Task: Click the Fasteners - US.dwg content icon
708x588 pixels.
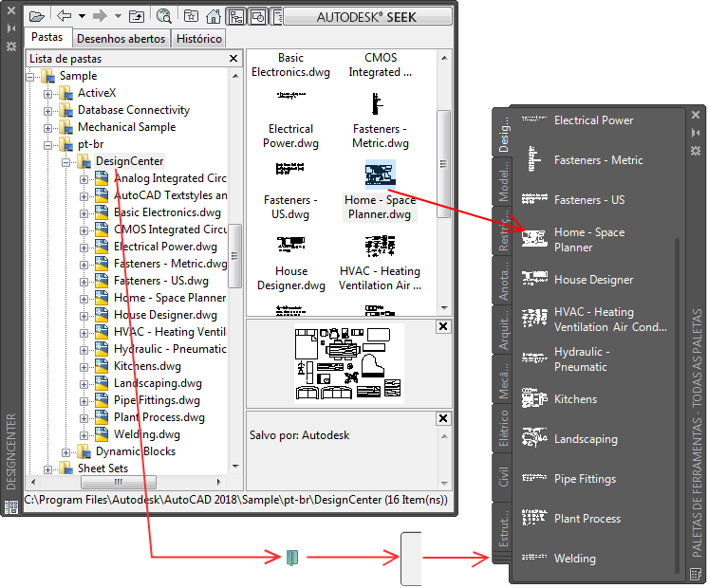Action: pyautogui.click(x=289, y=169)
